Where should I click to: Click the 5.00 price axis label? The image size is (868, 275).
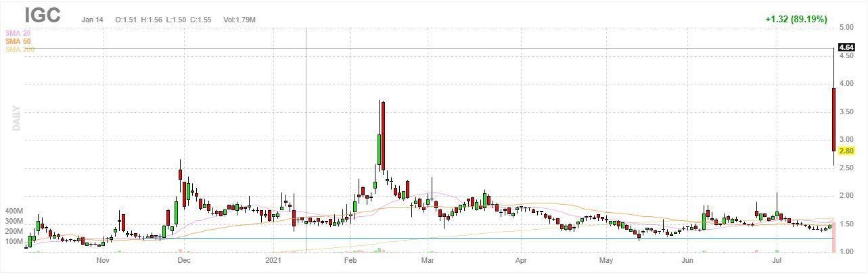click(846, 28)
